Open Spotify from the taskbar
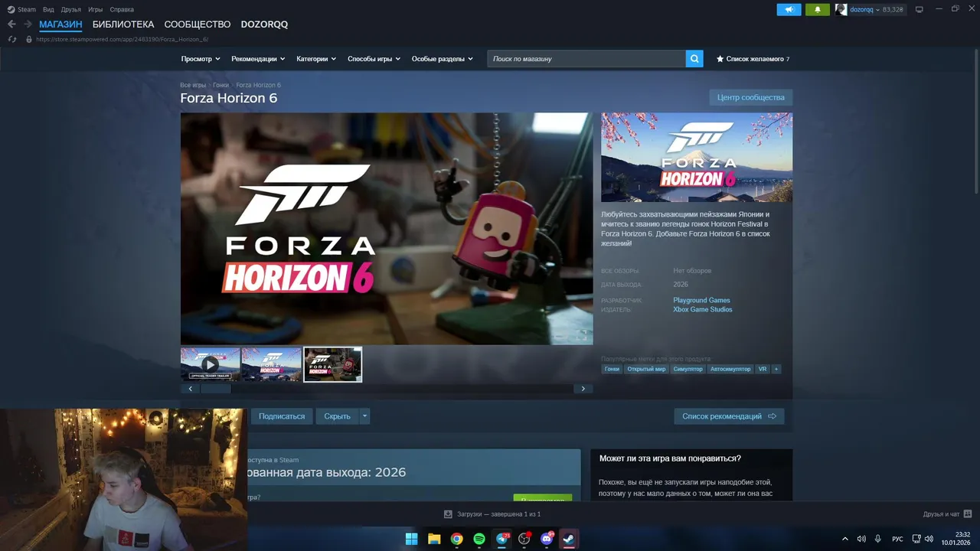Image resolution: width=980 pixels, height=551 pixels. pyautogui.click(x=479, y=539)
